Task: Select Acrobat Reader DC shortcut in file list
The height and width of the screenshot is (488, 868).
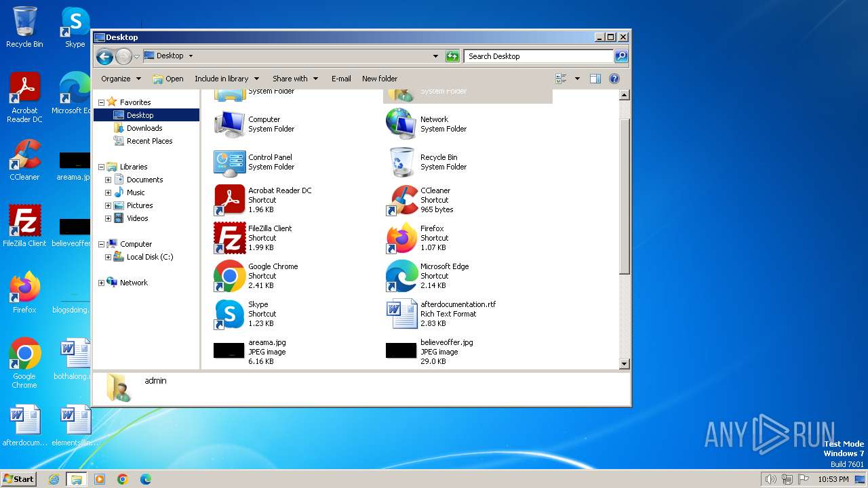Action: click(263, 200)
